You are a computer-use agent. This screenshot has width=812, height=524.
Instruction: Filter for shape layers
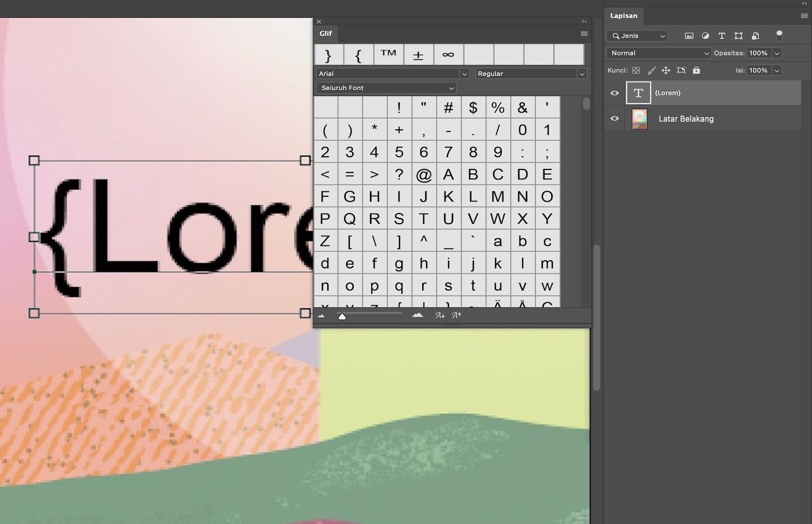[738, 36]
